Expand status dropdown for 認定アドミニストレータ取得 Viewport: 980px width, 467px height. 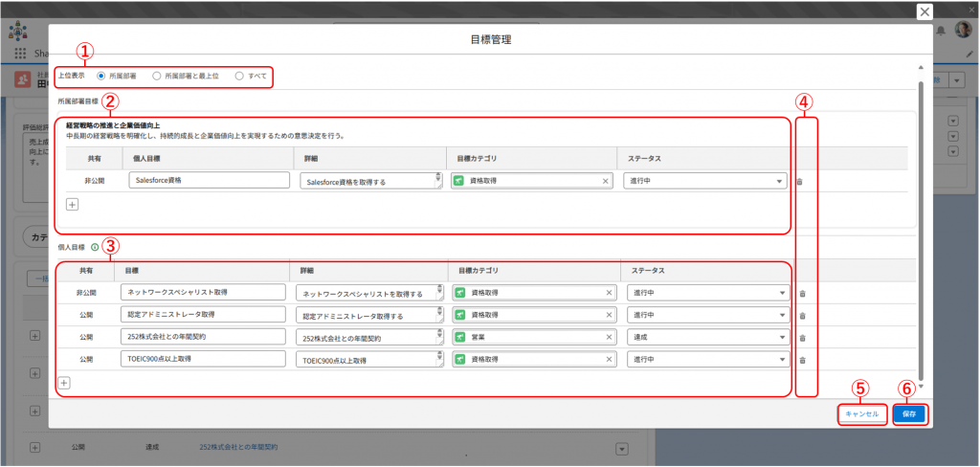(x=708, y=315)
